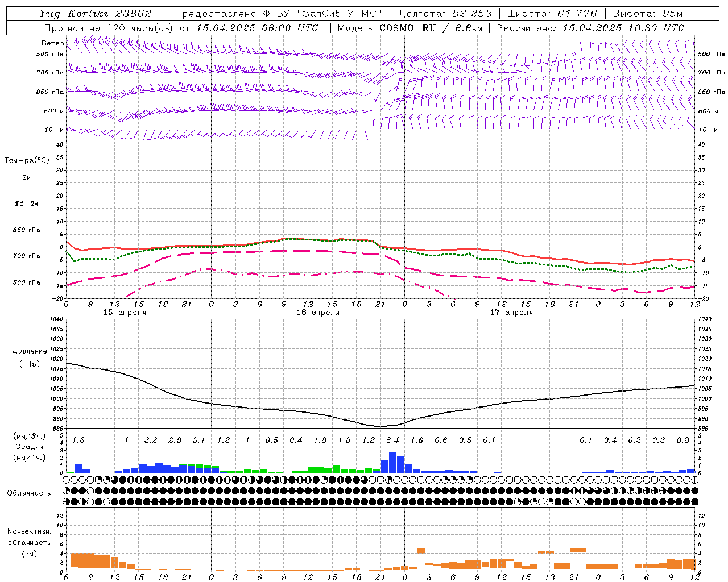Click the date label 16 апреля
The width and height of the screenshot is (728, 582).
(x=318, y=313)
